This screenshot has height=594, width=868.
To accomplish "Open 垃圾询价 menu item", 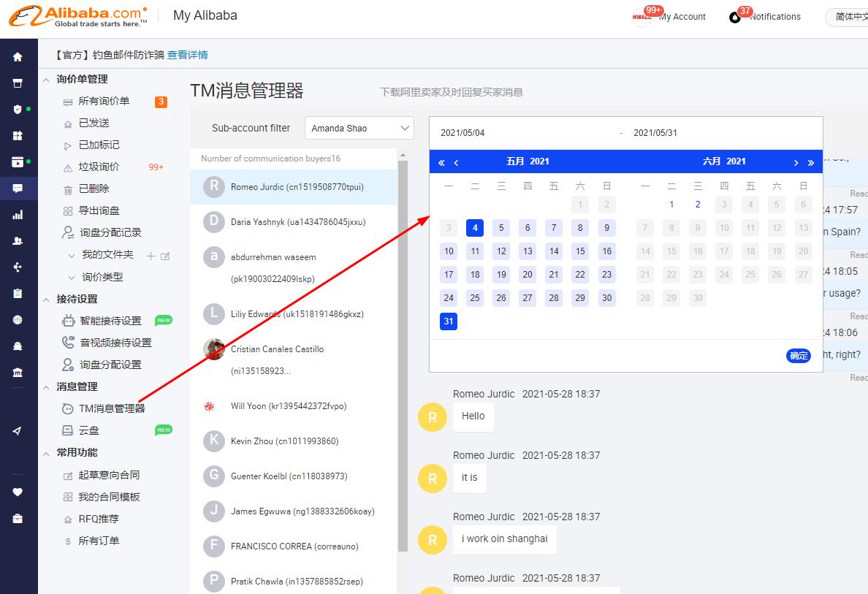I will pos(99,167).
